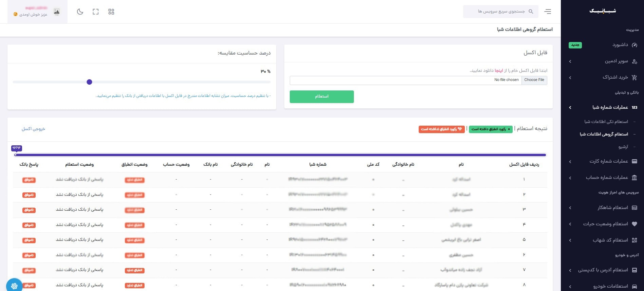Expand عملیات شماره کارت chevron
644x291 pixels.
[x=570, y=162]
